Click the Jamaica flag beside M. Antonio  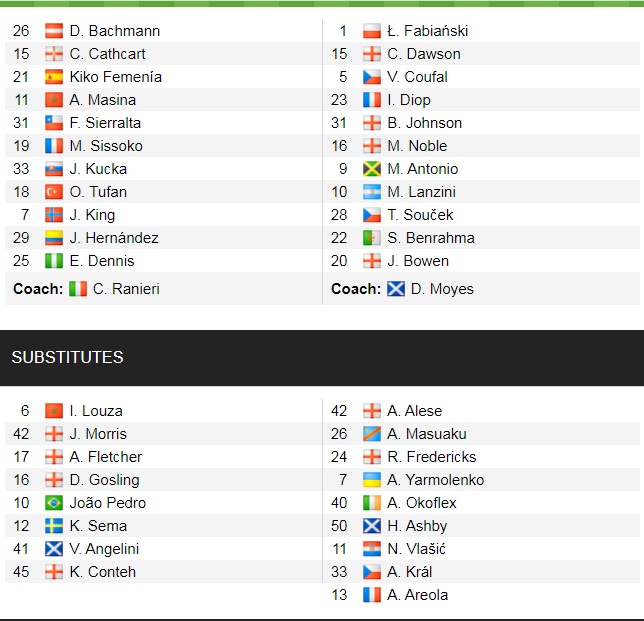pos(372,169)
